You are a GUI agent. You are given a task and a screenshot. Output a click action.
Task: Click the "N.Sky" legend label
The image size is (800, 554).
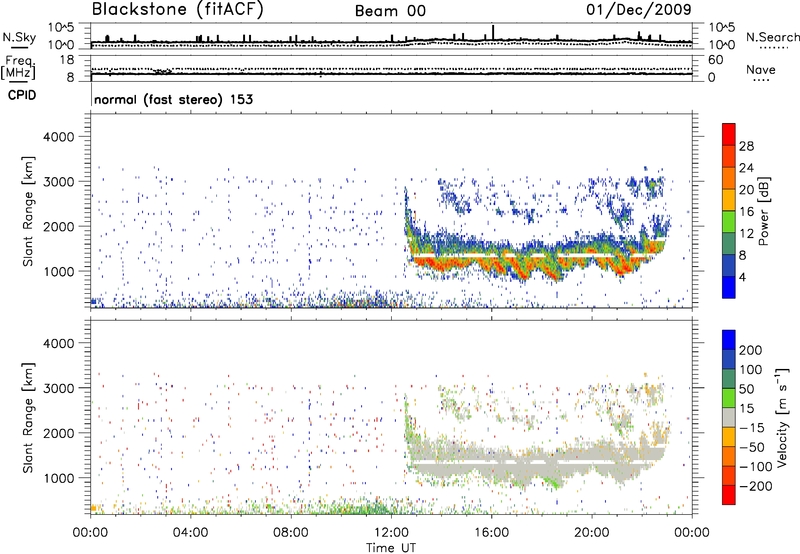coord(19,37)
